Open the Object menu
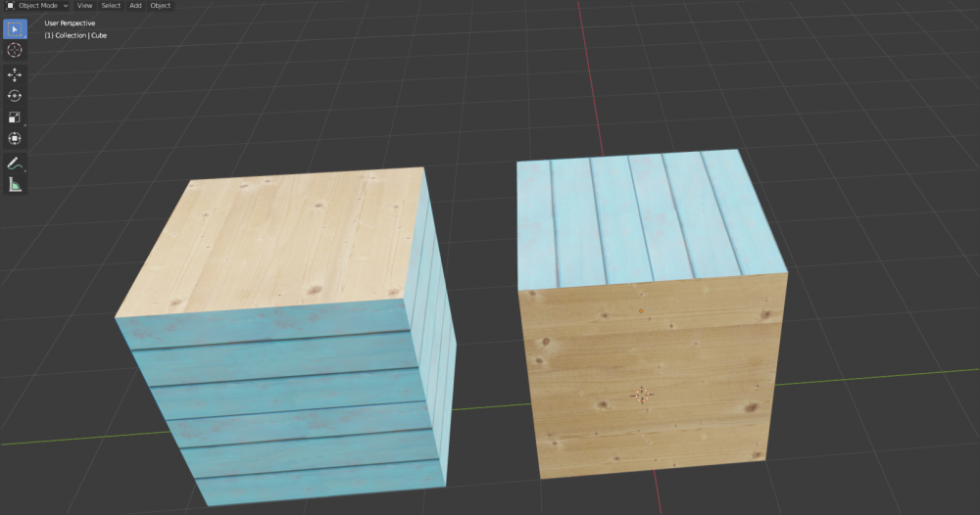Image resolution: width=980 pixels, height=515 pixels. pyautogui.click(x=160, y=6)
